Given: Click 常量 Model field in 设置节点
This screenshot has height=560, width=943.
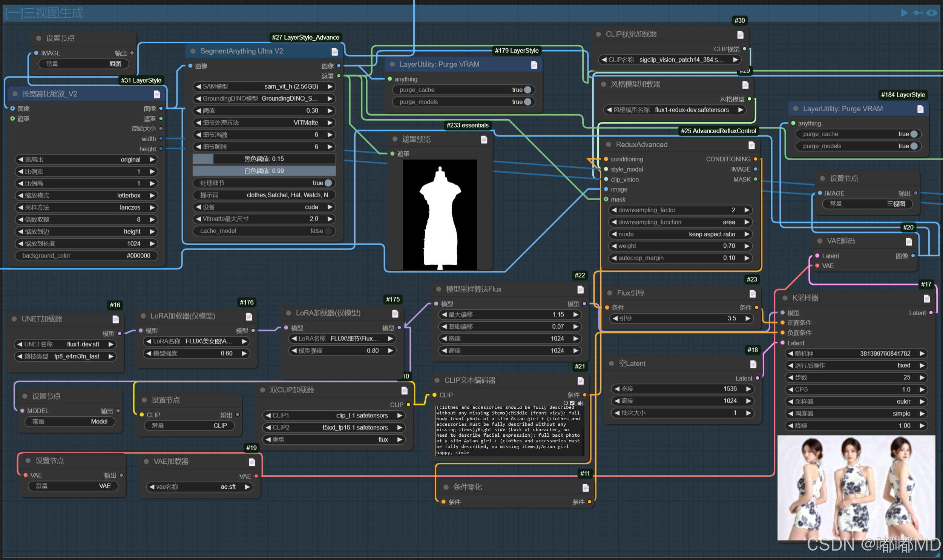Looking at the screenshot, I should coord(70,422).
